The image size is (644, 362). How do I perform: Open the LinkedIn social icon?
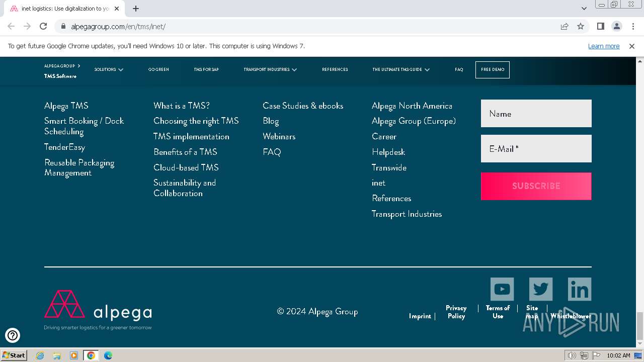tap(580, 289)
